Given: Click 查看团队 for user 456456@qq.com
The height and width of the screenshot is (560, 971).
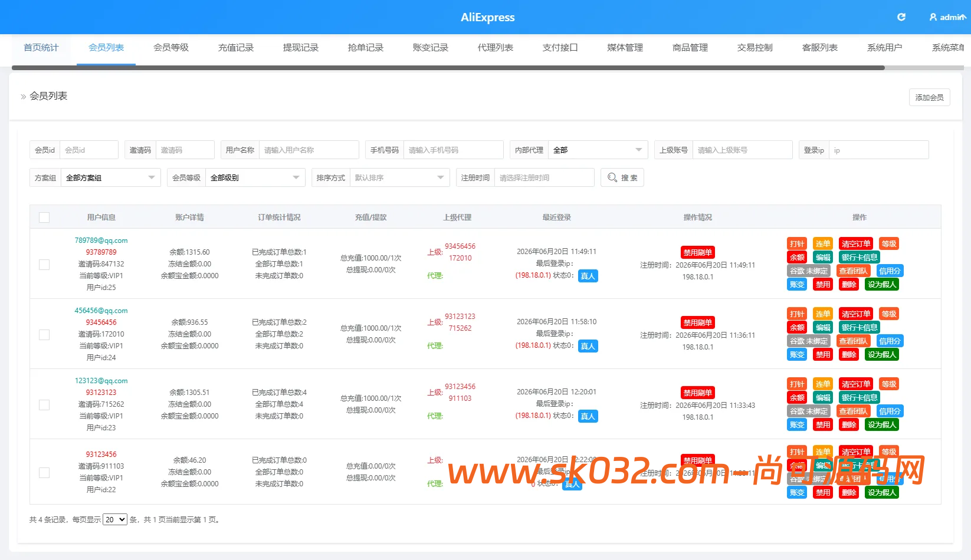Looking at the screenshot, I should 854,341.
